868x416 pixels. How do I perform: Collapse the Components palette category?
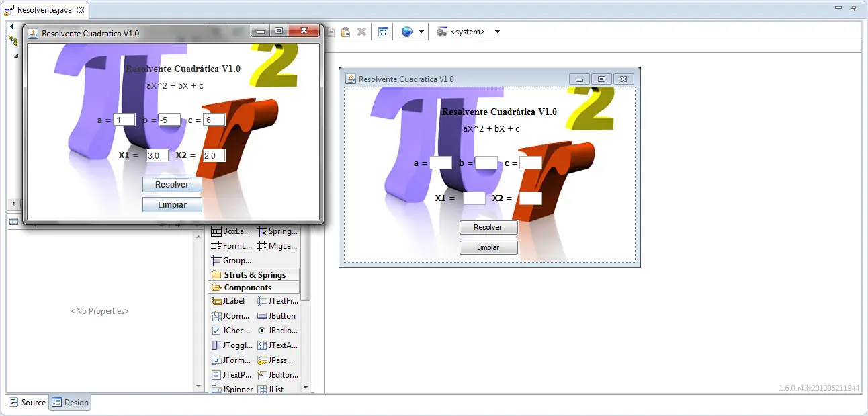pyautogui.click(x=254, y=288)
